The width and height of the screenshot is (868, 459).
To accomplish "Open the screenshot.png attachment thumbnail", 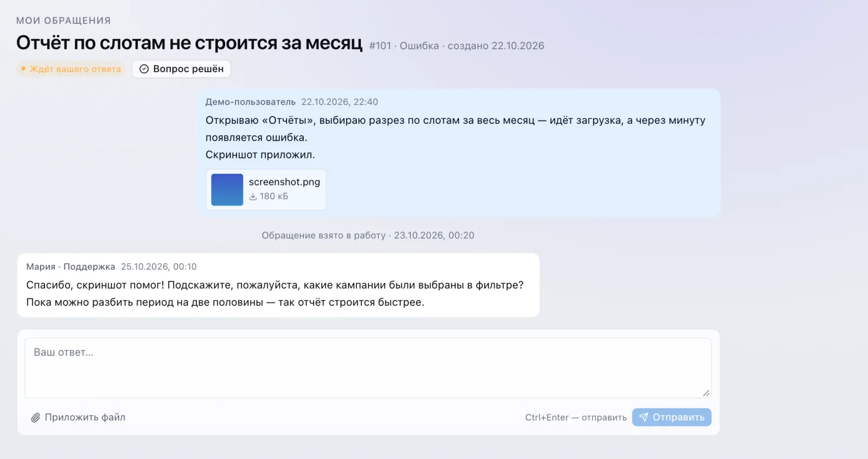I will 227,189.
